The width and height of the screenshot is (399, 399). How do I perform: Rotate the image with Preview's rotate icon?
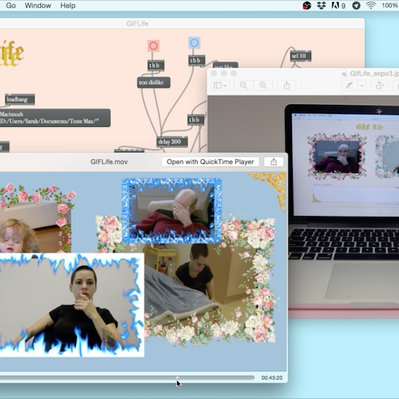click(x=379, y=86)
